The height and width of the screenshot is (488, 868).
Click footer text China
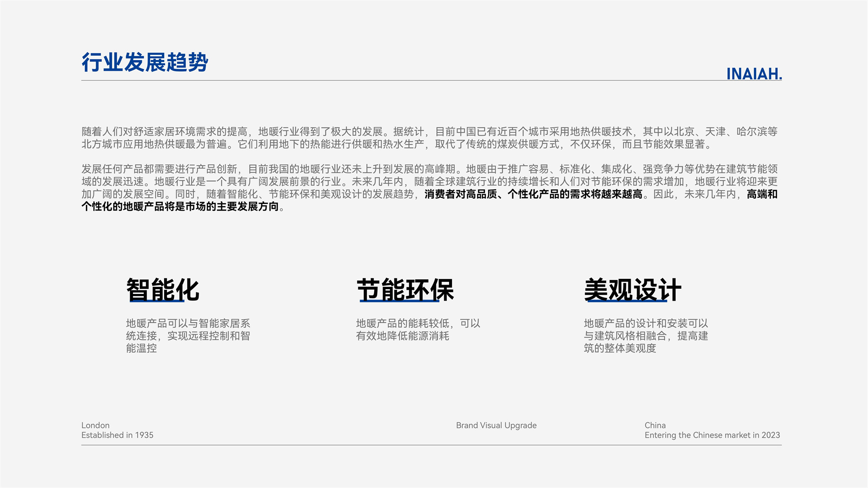click(x=655, y=425)
